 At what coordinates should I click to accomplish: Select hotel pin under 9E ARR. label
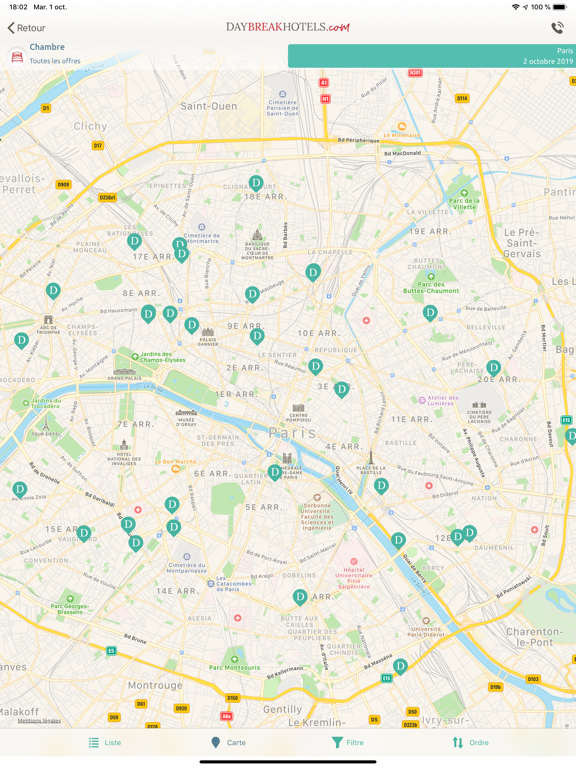coord(257,336)
